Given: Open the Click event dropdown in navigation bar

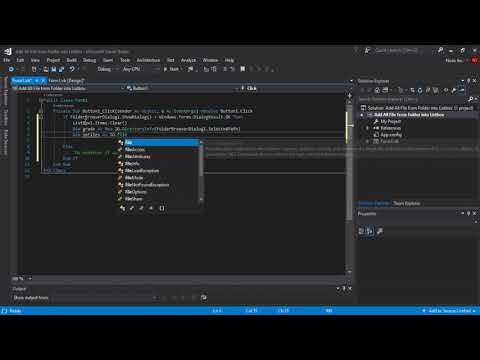Looking at the screenshot, I should tap(295, 88).
